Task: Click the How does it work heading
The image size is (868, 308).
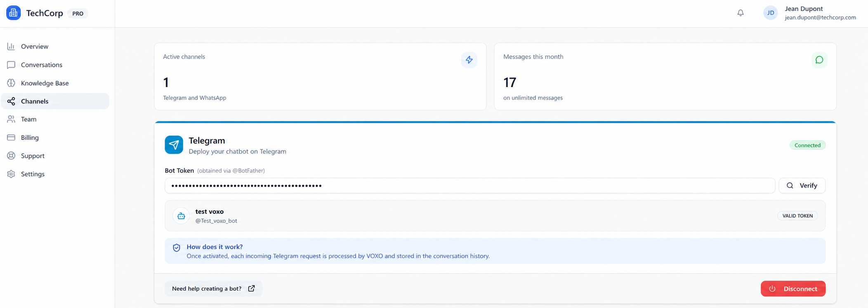Action: click(x=215, y=247)
